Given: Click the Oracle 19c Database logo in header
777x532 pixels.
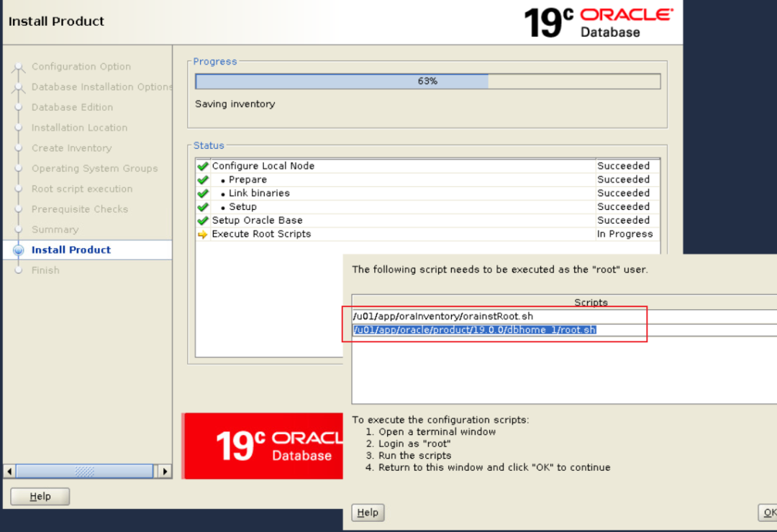Looking at the screenshot, I should (x=599, y=23).
